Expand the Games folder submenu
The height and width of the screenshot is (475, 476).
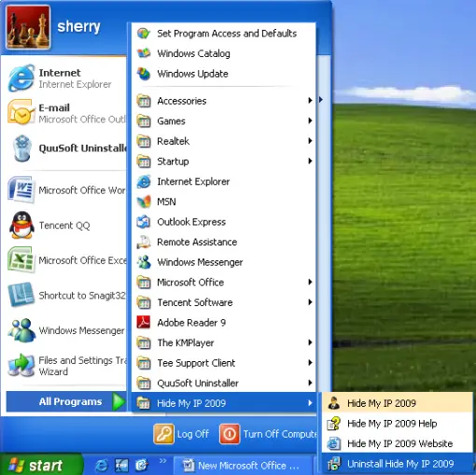coord(224,121)
